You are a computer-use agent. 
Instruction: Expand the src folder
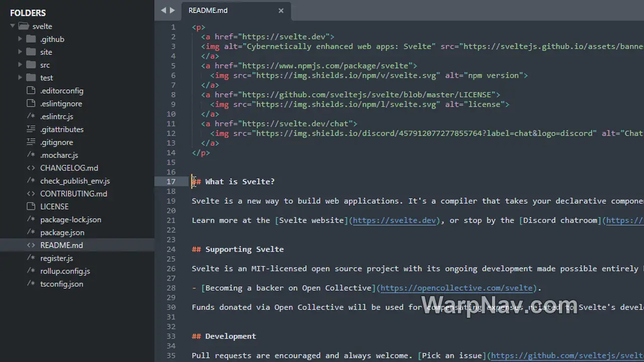point(20,65)
